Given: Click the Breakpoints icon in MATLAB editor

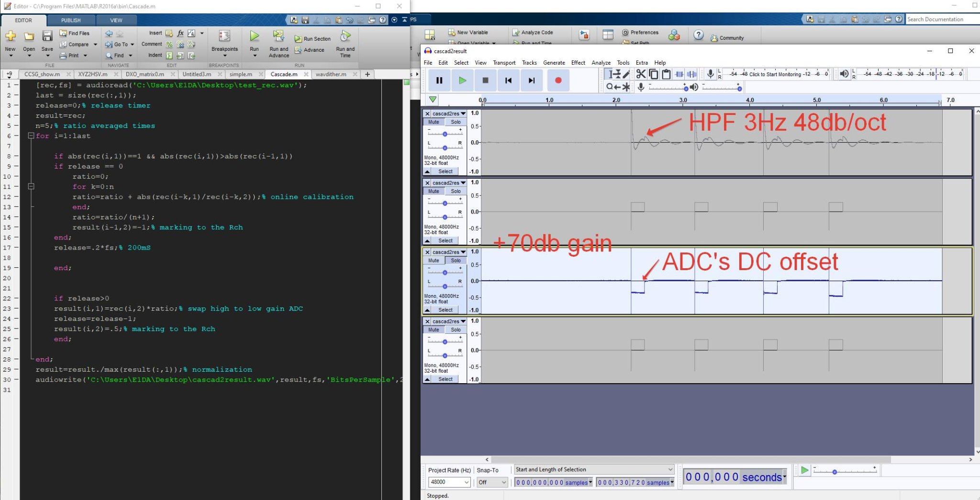Looking at the screenshot, I should (x=224, y=36).
